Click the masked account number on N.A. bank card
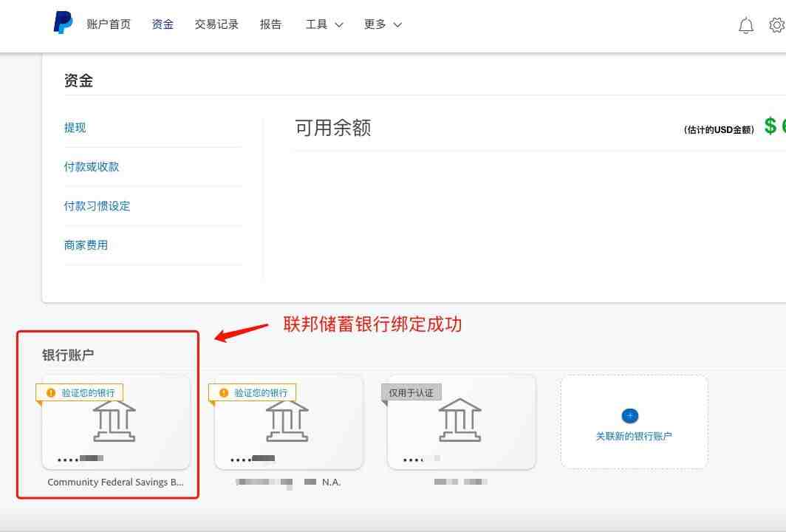This screenshot has width=786, height=532. point(253,458)
